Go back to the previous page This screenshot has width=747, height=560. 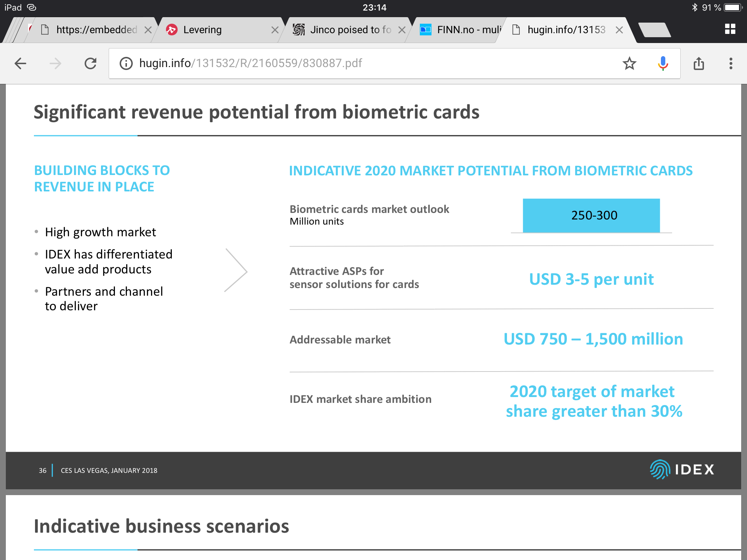click(20, 63)
